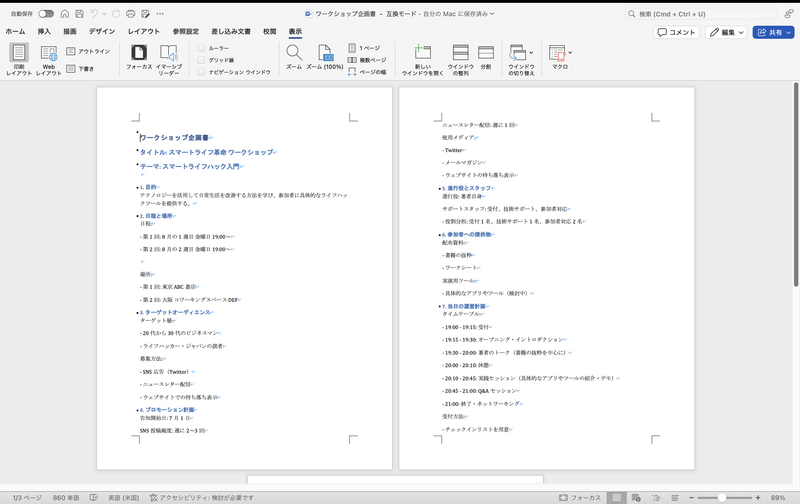
Task: Toggle the 自動保存 switch
Action: click(x=46, y=14)
